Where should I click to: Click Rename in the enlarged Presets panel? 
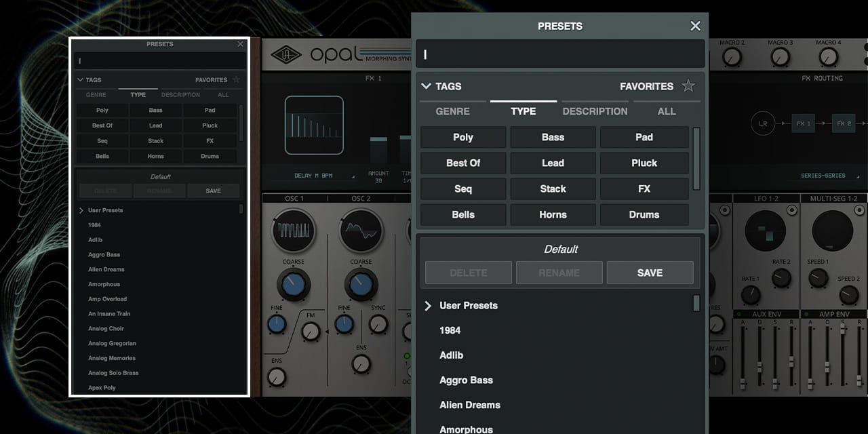click(x=559, y=273)
